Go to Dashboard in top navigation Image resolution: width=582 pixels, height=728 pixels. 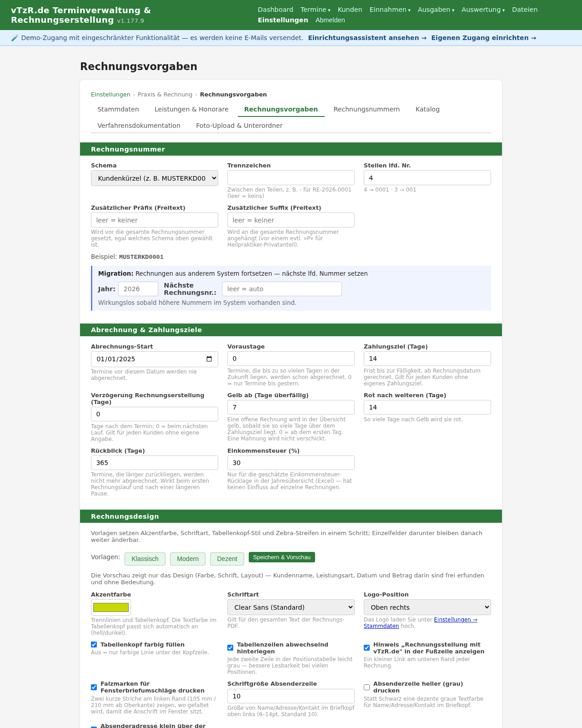click(x=276, y=10)
